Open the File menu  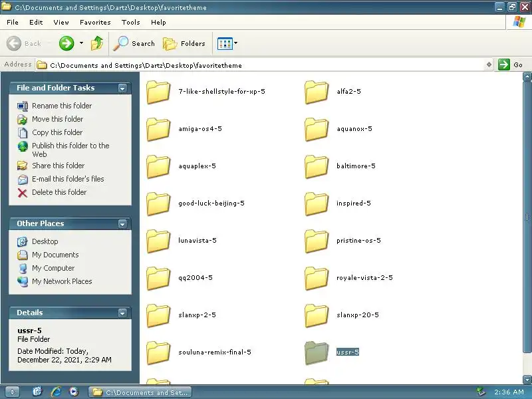point(13,23)
